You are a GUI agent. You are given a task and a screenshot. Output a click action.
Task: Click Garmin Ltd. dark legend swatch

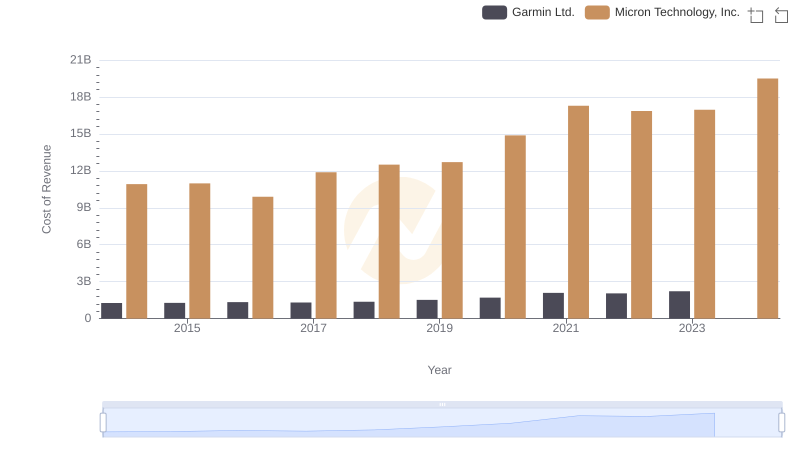pos(494,12)
